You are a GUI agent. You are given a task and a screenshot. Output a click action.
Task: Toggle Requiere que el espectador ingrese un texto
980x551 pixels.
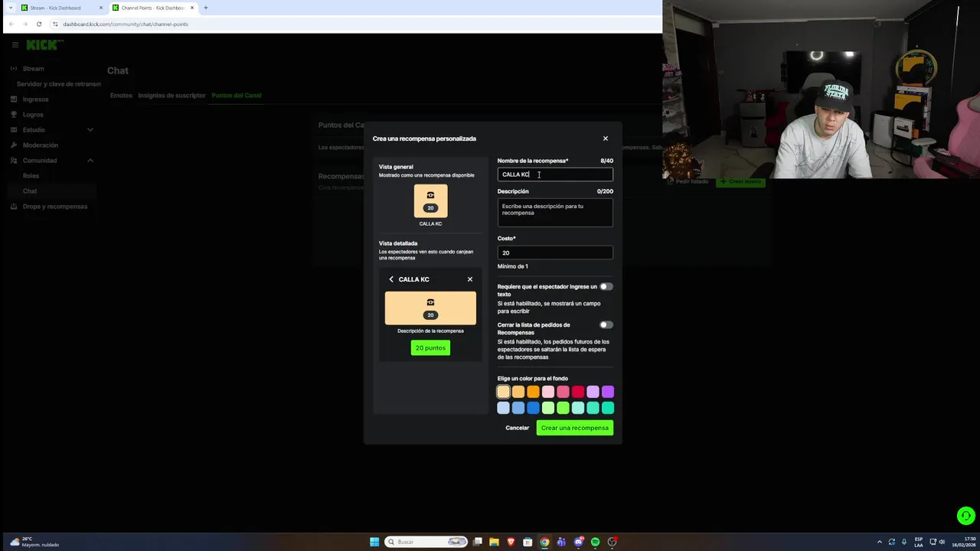(x=606, y=286)
